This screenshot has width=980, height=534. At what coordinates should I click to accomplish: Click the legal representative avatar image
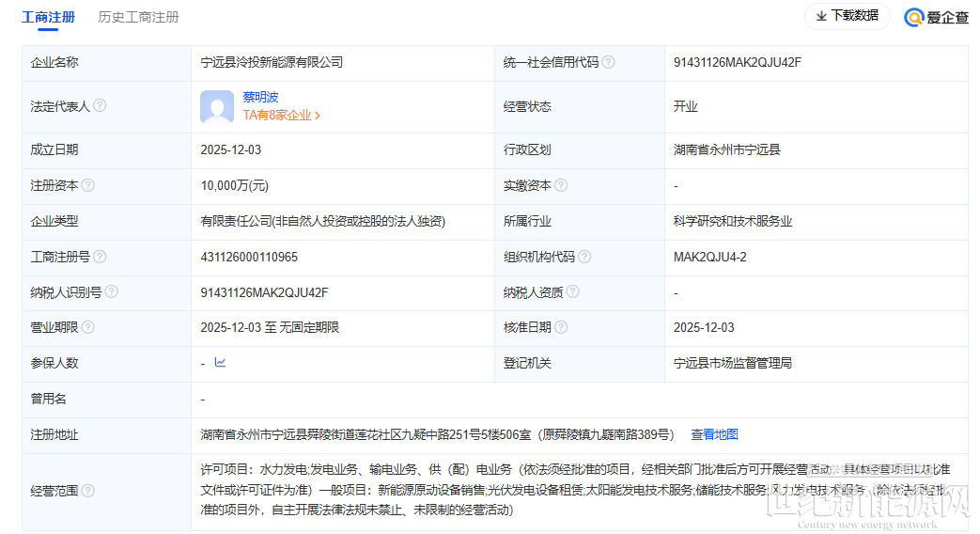[x=217, y=107]
